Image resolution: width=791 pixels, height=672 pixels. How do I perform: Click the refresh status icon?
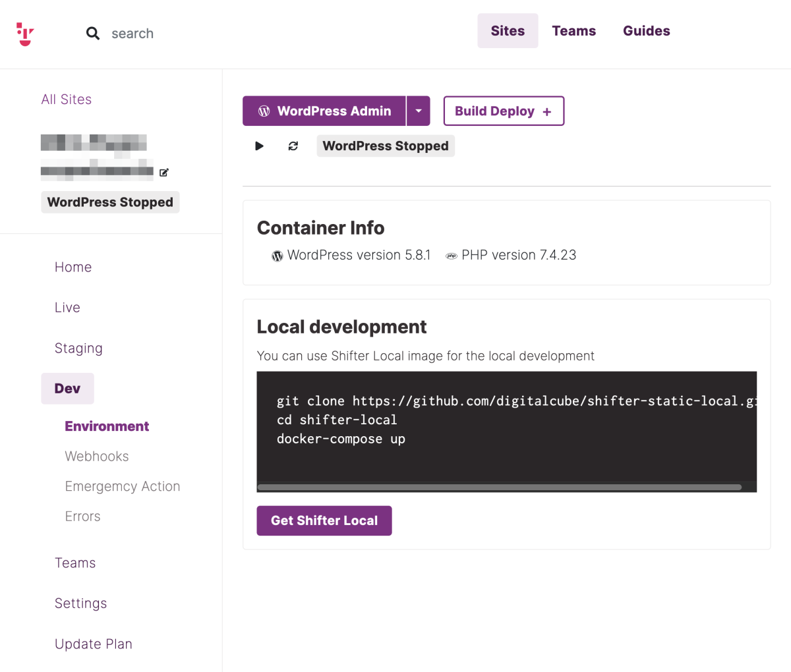pyautogui.click(x=293, y=146)
